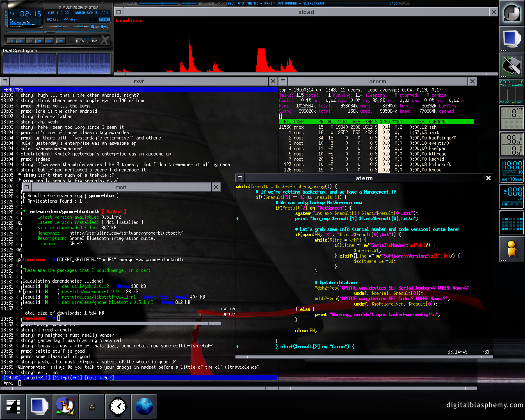Click the small miniaturized window icon
This screenshot has width=525, height=420.
(x=92, y=406)
